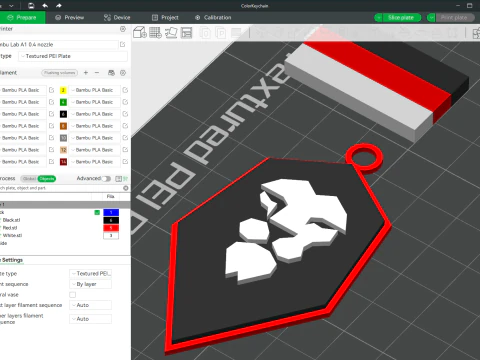Toggle the Advanced settings switch
Image resolution: width=480 pixels, height=360 pixels.
click(x=106, y=179)
